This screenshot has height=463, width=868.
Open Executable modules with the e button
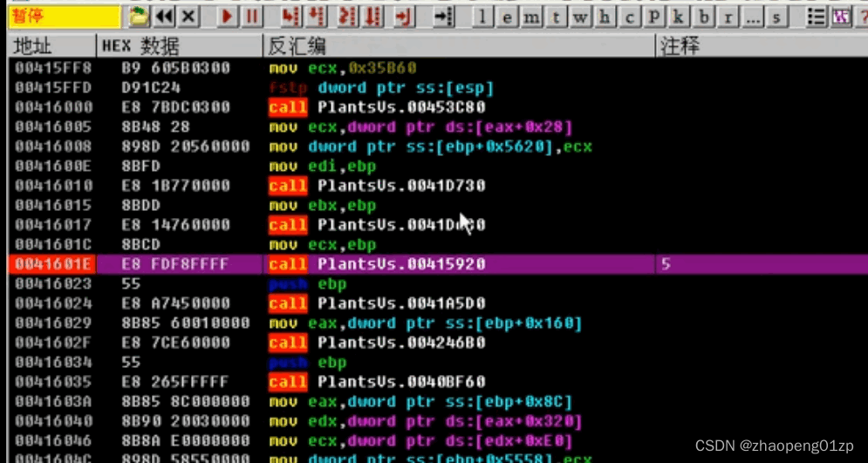tap(507, 17)
